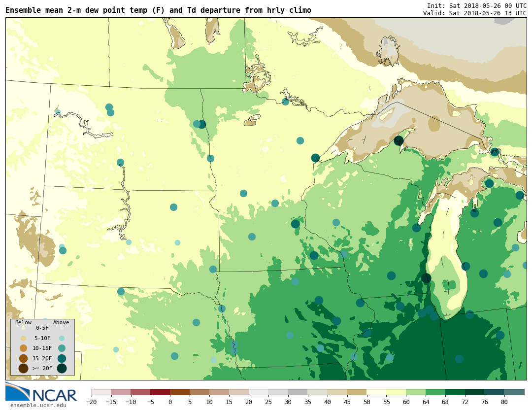The image size is (532, 411).
Task: Click the colorbar tick label '72'
Action: pos(465,402)
